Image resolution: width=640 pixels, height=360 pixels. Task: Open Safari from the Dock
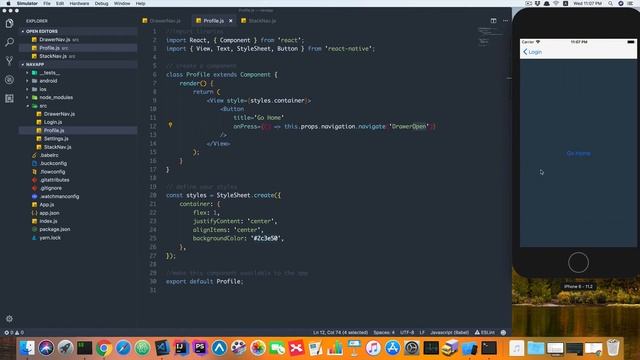tap(123, 348)
